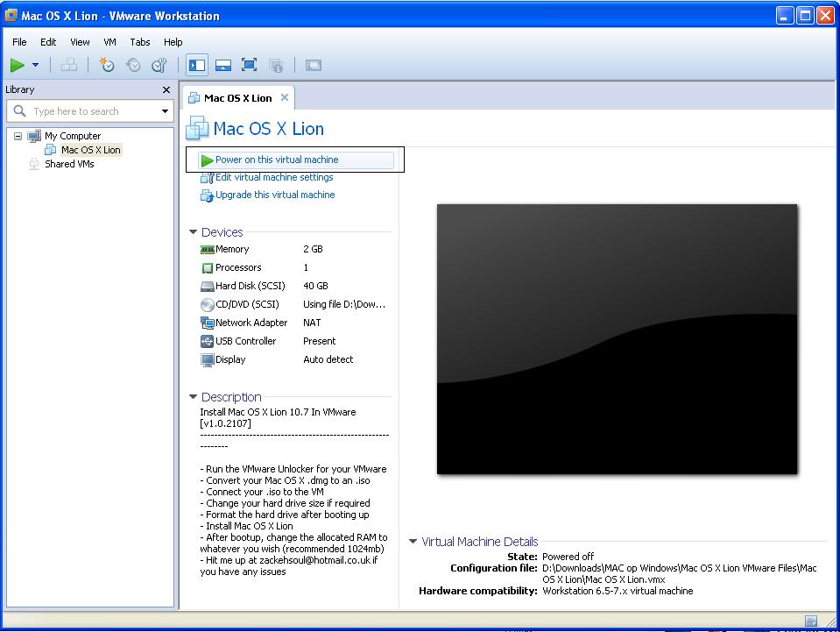
Task: Maximize the VMware Workstation window
Action: 805,16
